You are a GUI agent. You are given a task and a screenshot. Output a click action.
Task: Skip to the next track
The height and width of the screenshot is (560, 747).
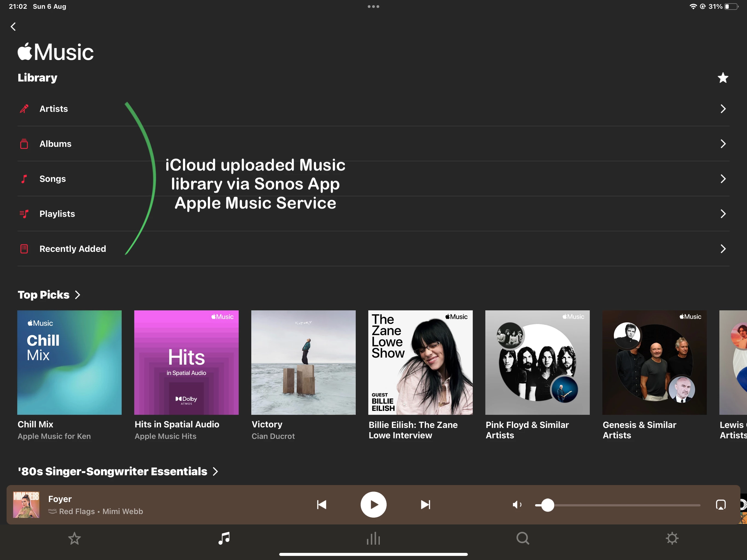pos(425,504)
